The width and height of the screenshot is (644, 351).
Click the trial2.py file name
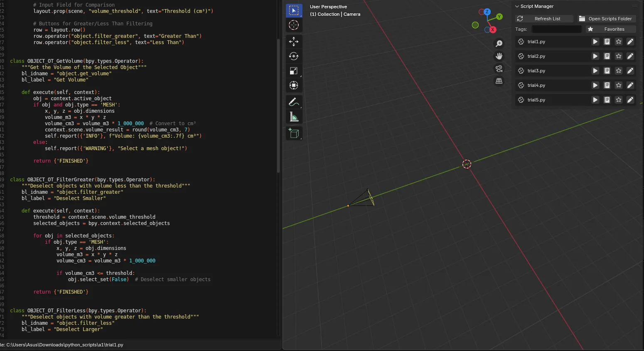(536, 56)
